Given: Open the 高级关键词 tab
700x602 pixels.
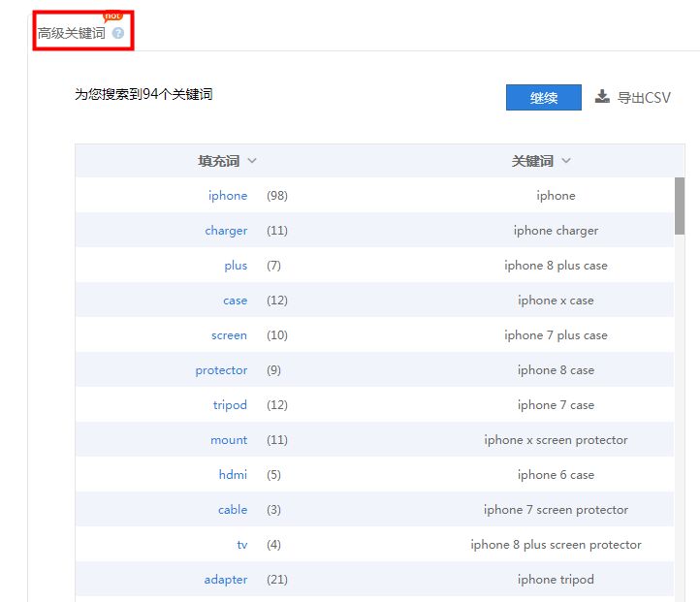Looking at the screenshot, I should click(x=72, y=33).
